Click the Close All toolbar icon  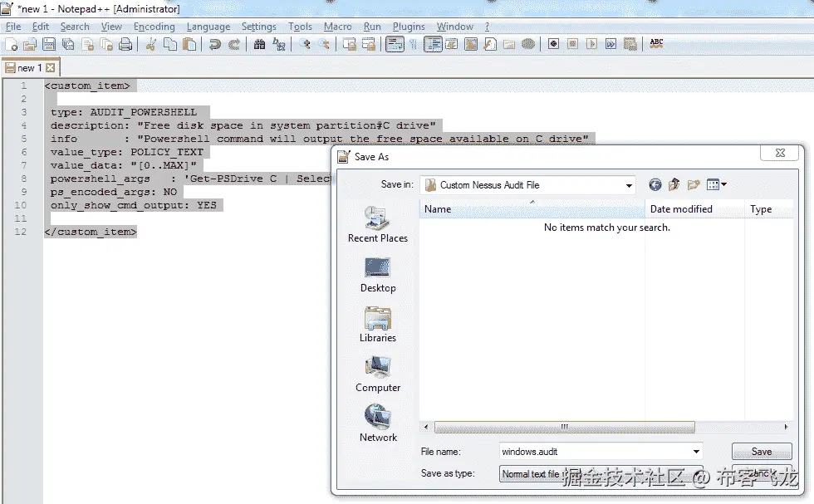click(x=106, y=45)
